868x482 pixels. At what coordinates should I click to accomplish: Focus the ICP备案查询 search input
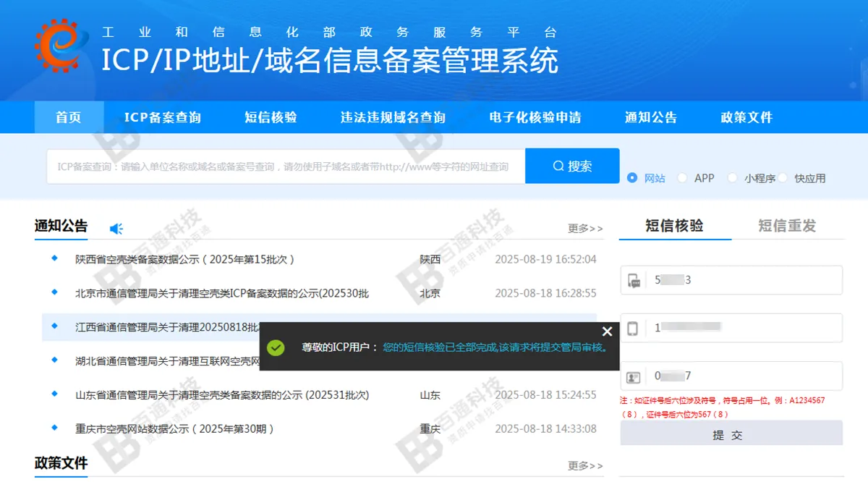[x=286, y=166]
